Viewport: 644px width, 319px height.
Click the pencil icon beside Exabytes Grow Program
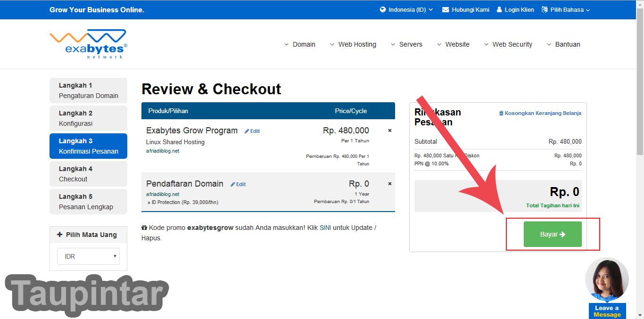pos(247,131)
